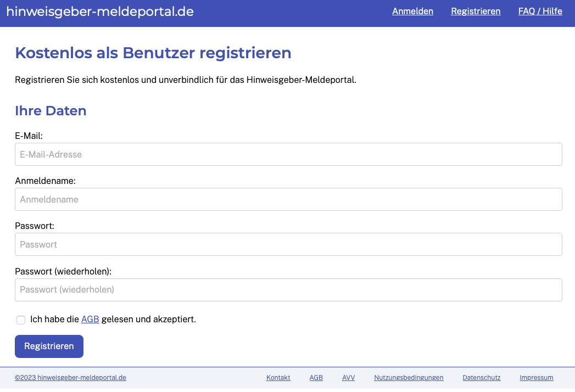This screenshot has width=575, height=392.
Task: Open the AGB link in the footer
Action: coord(316,378)
